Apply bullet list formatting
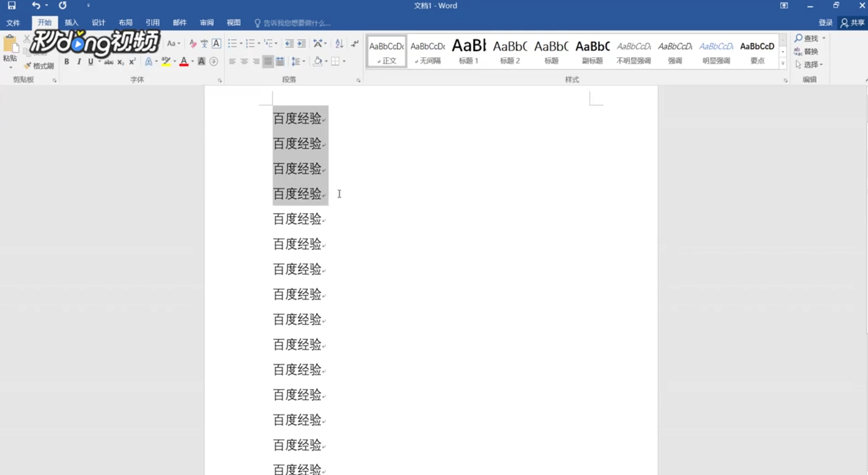Screen dimensions: 868x475 (232, 44)
